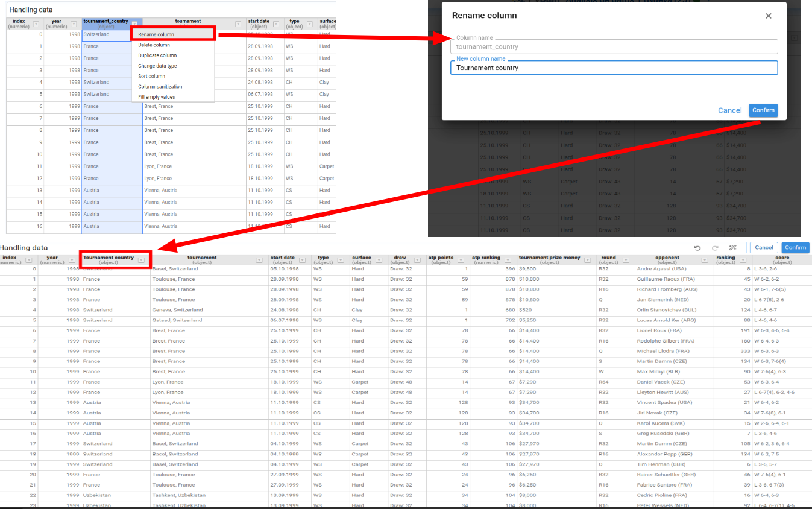This screenshot has height=509, width=812.
Task: Choose Column sanitization menu item
Action: coord(160,87)
